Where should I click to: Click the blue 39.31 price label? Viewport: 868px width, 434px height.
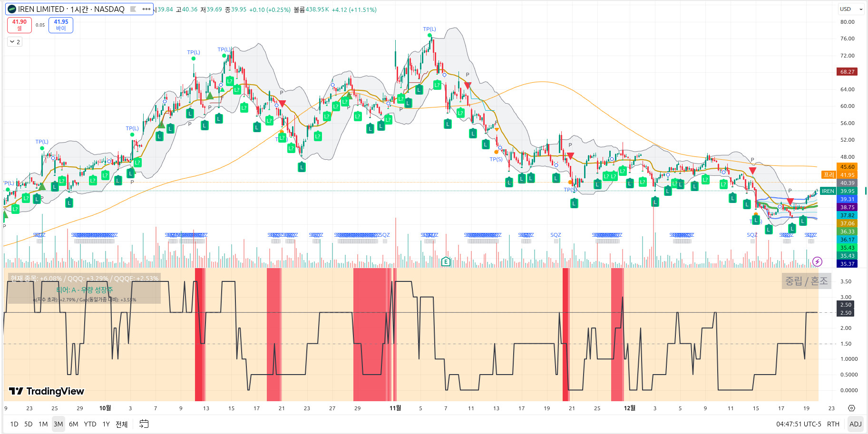point(847,199)
